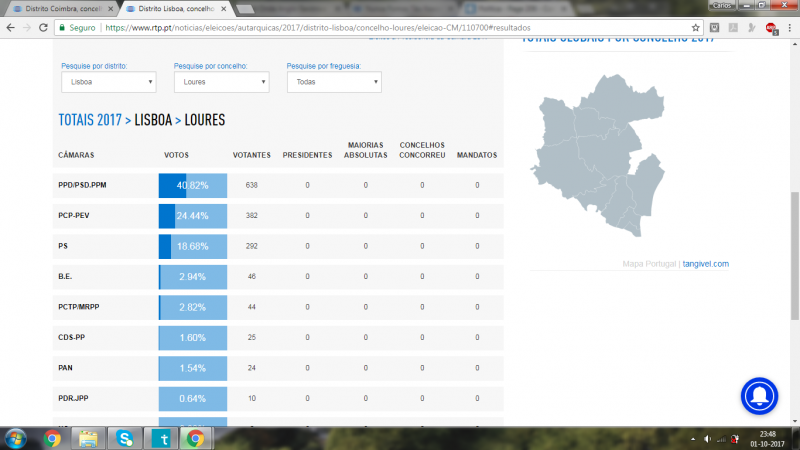Click the 292 votantes value
This screenshot has width=800, height=450.
(x=252, y=246)
